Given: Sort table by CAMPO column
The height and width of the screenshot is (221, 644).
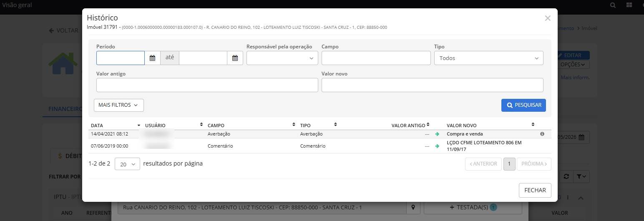Looking at the screenshot, I should tap(251, 125).
